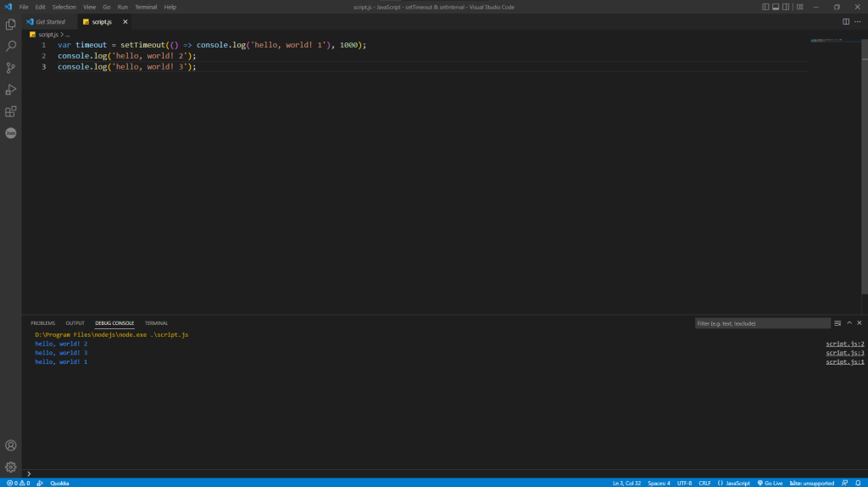This screenshot has height=487, width=868.
Task: Click script.js in the breadcrumb
Action: (x=48, y=34)
